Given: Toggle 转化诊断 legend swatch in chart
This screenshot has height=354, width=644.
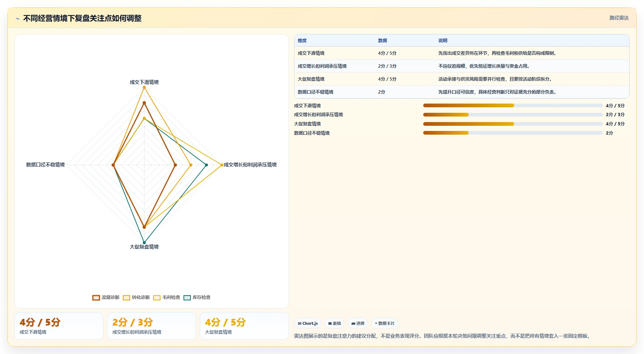Looking at the screenshot, I should click(x=127, y=298).
